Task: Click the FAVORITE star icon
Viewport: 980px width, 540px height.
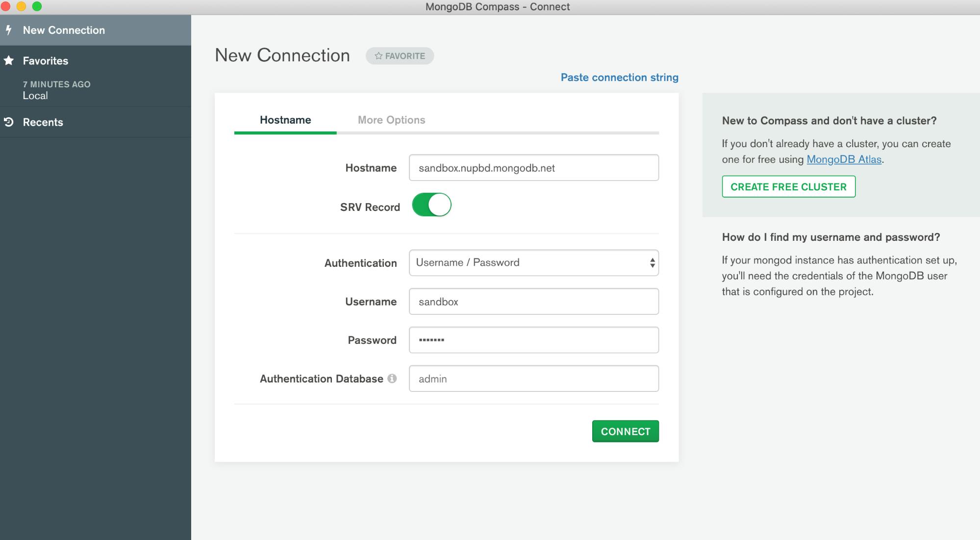Action: point(378,56)
